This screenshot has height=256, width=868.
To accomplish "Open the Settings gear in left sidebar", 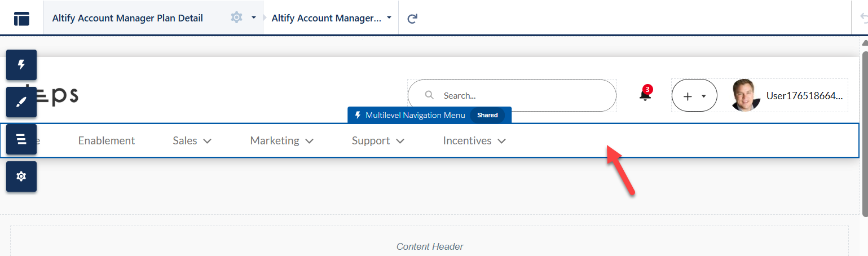I will 21,176.
